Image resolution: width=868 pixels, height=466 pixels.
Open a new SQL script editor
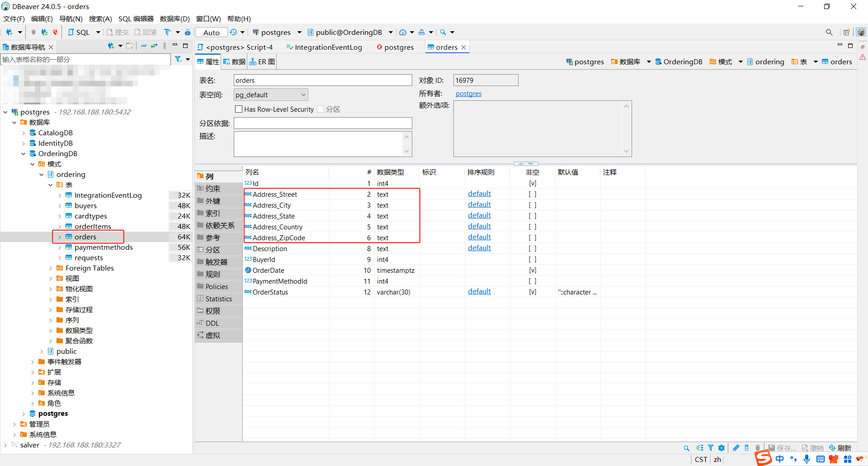tap(79, 32)
